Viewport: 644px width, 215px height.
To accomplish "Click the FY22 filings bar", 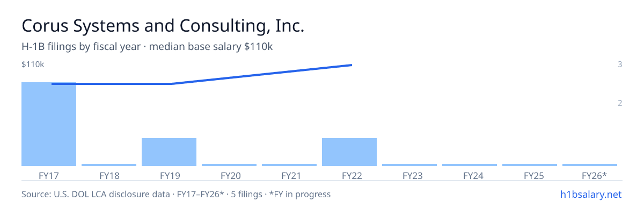I will 349,152.
